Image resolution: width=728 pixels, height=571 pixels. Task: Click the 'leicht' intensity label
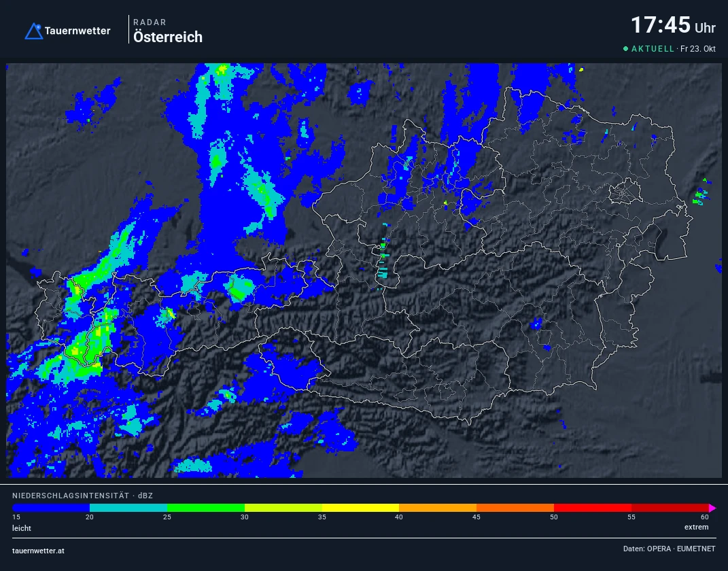(22, 528)
